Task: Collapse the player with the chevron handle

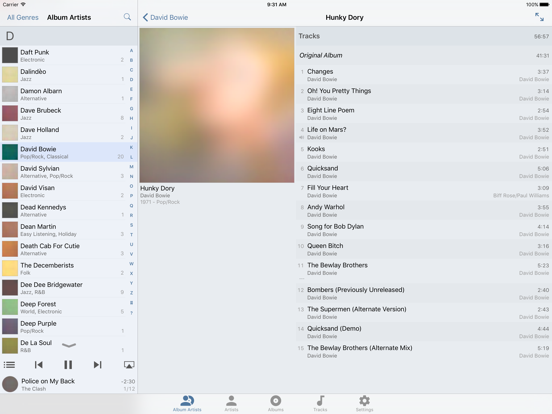Action: tap(69, 345)
